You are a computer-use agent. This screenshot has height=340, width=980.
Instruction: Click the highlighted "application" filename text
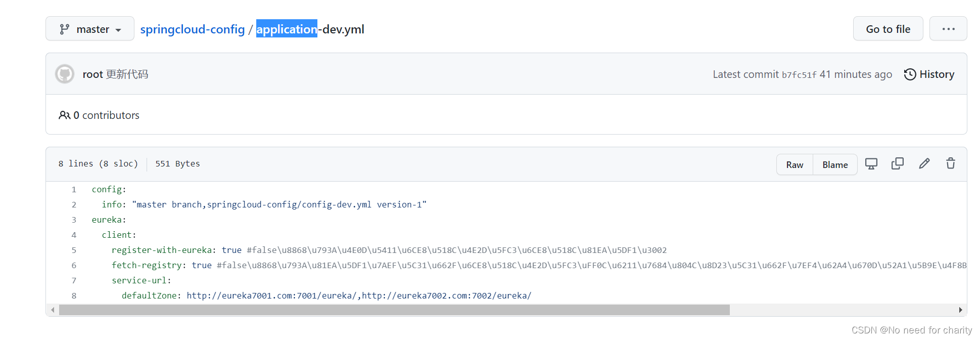(287, 29)
